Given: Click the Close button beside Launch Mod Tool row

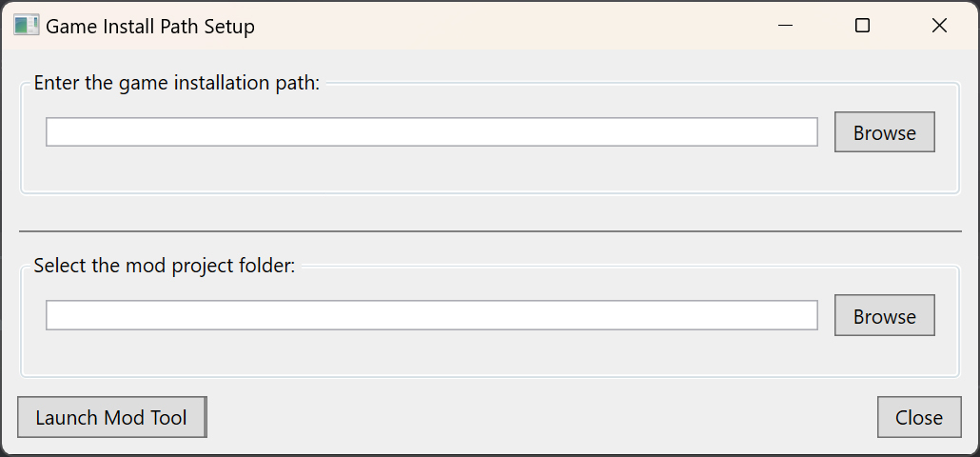Looking at the screenshot, I should tap(919, 417).
